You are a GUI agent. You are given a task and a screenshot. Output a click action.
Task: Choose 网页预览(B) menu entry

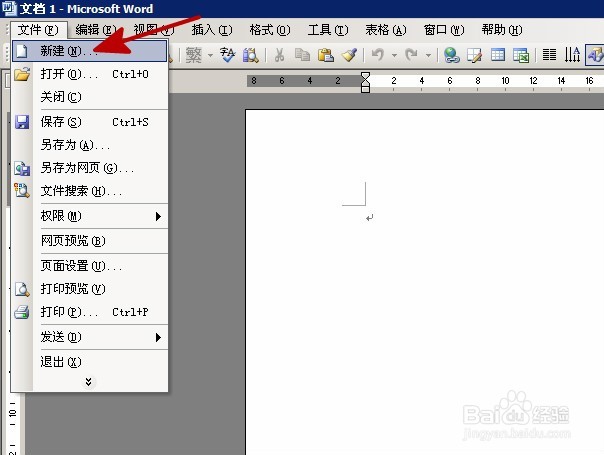point(90,241)
